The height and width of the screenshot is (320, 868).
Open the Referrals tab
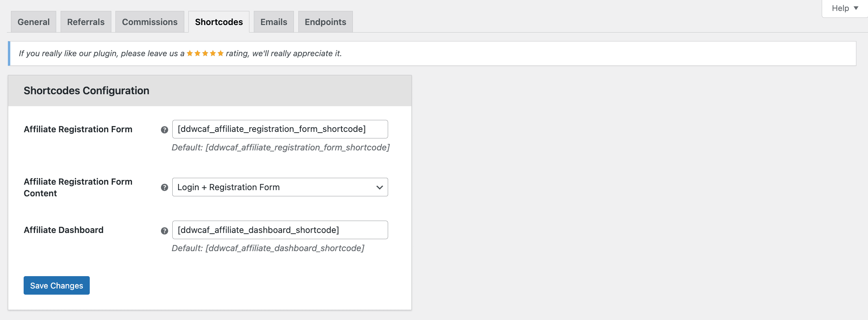86,22
